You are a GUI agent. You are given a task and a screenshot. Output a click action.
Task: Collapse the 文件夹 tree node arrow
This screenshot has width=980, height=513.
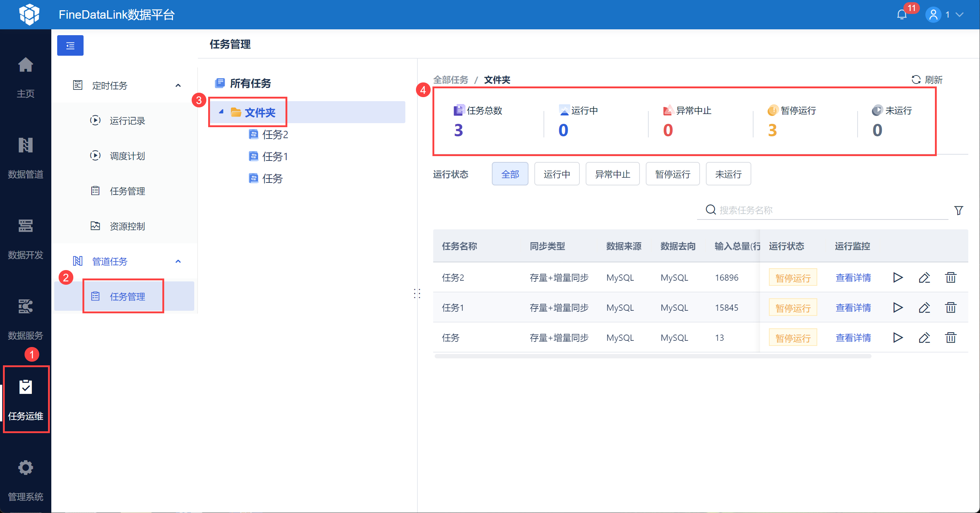[221, 112]
